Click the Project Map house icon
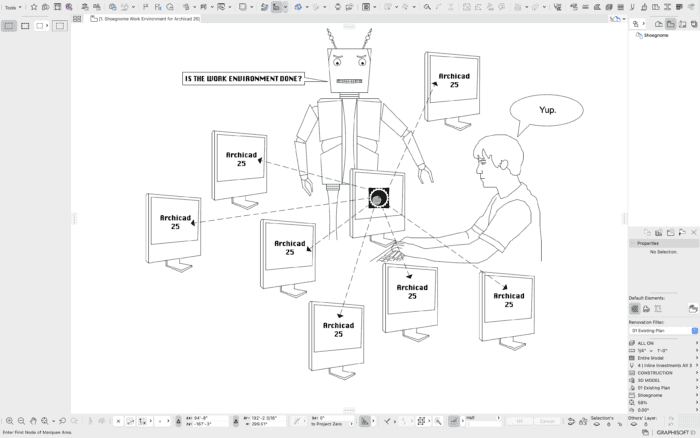Viewport: 700px width, 438px height. coord(658,24)
